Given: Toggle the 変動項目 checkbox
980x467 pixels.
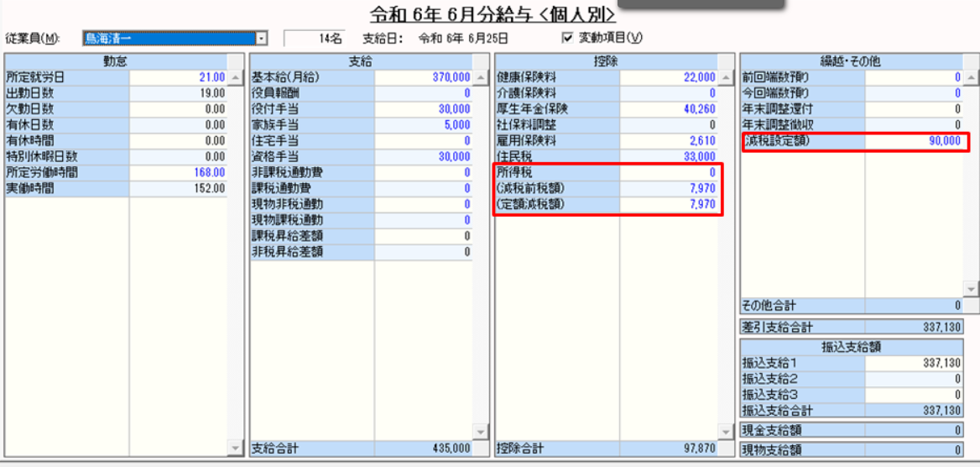Looking at the screenshot, I should [567, 38].
